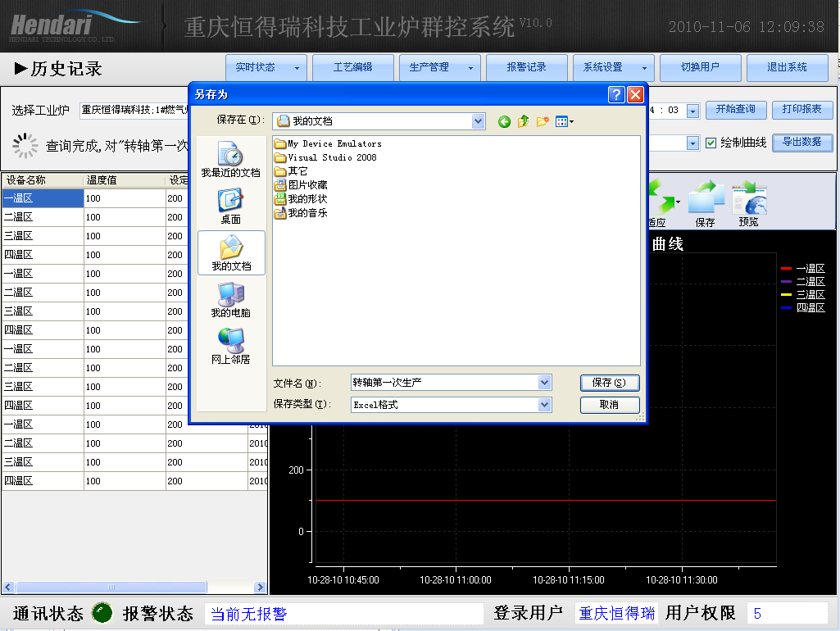Click the 开始查询 button
Screen dimensions: 840x631
(x=735, y=110)
